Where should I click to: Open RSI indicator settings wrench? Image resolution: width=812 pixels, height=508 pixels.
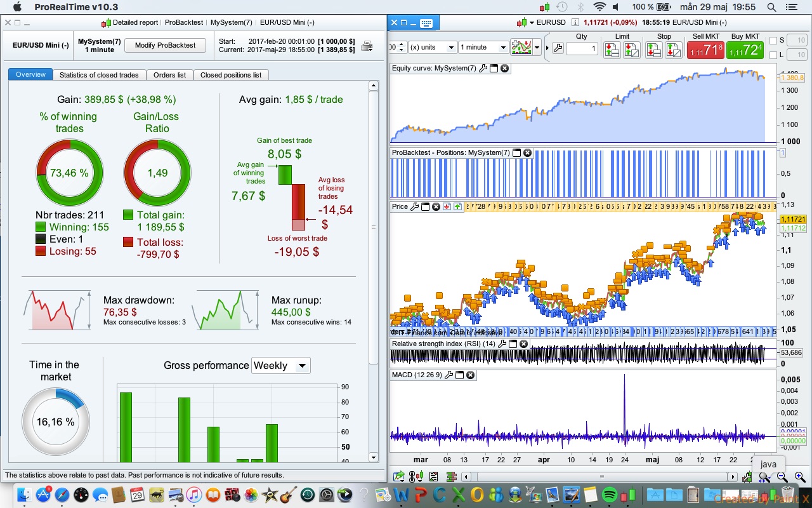pos(502,344)
